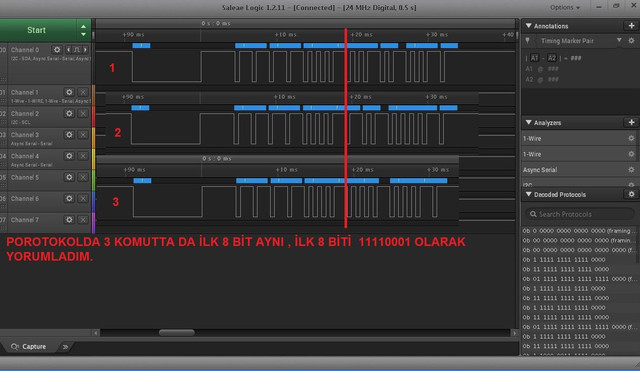The width and height of the screenshot is (640, 371).
Task: Click the scrollbar left arrow button
Action: [96, 333]
